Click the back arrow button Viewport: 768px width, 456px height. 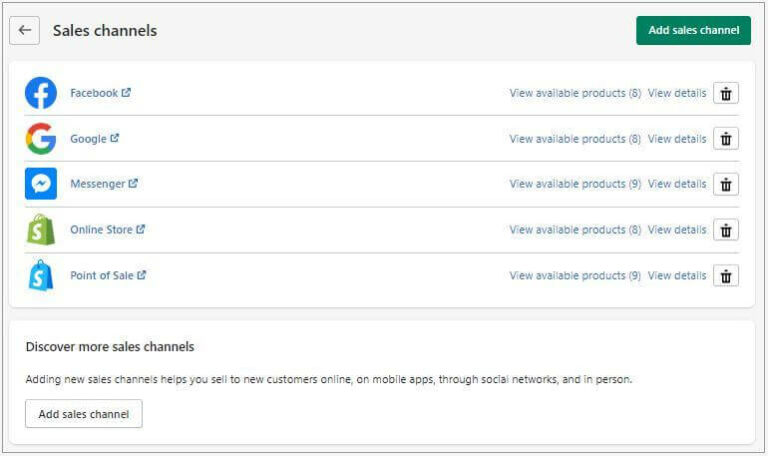coord(24,30)
